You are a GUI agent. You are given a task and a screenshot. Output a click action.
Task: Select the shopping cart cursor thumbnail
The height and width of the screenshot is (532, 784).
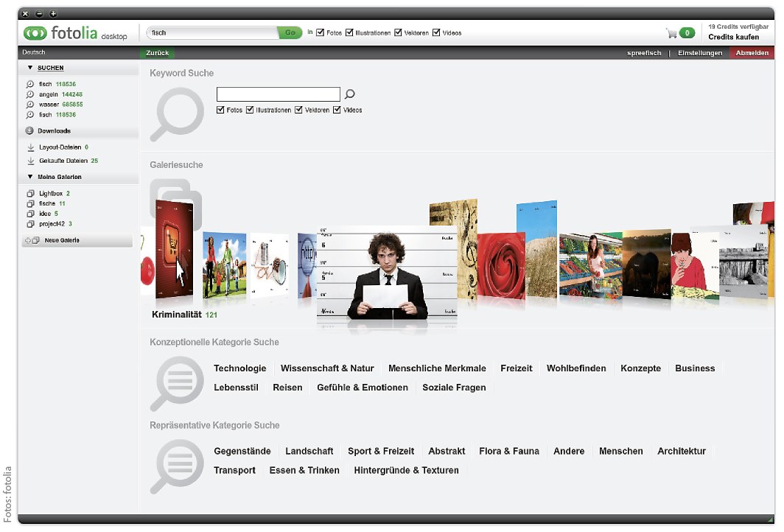click(174, 248)
